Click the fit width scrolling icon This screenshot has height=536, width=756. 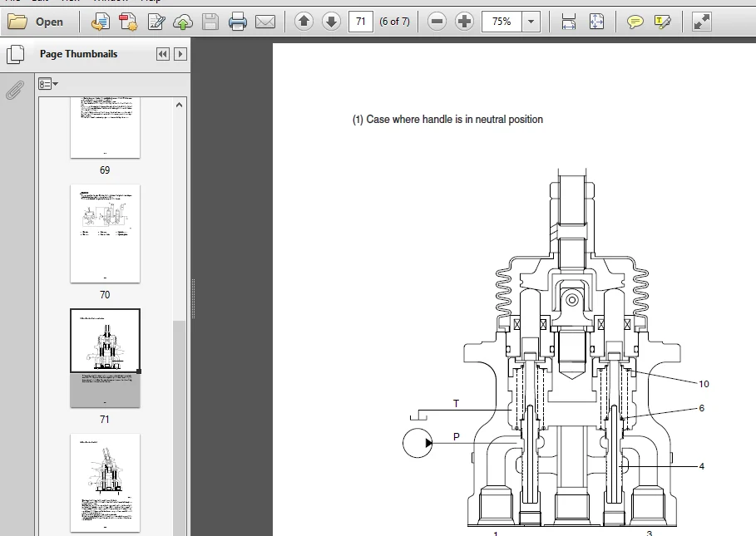click(569, 22)
